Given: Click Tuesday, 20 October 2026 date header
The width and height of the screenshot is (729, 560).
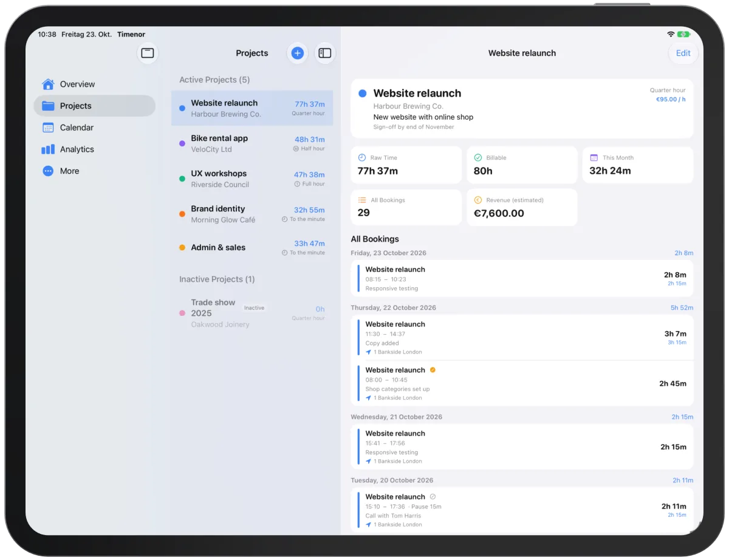Looking at the screenshot, I should [x=392, y=480].
